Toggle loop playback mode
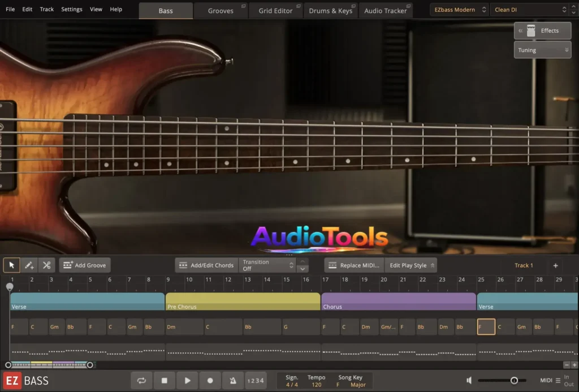The width and height of the screenshot is (579, 392). point(141,380)
